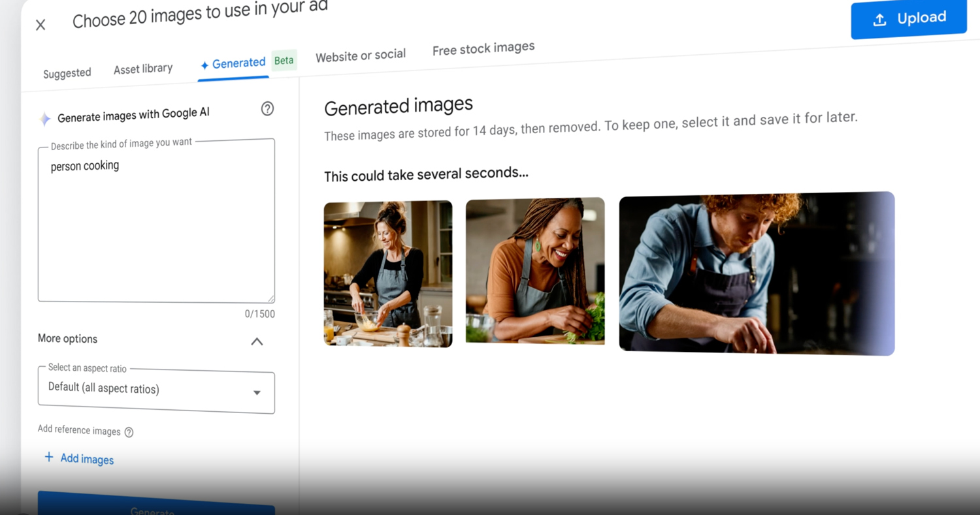Click the help icon next to Add reference images
The height and width of the screenshot is (515, 980).
tap(129, 432)
